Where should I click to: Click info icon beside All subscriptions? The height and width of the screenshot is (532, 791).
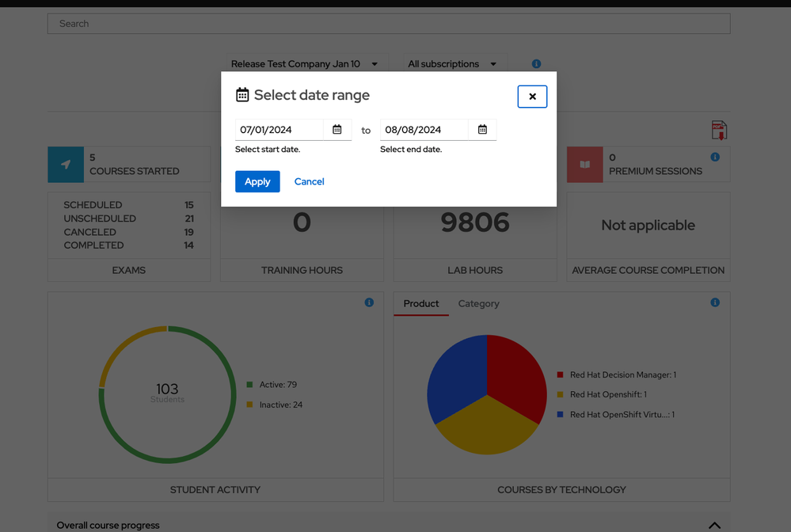pyautogui.click(x=536, y=64)
